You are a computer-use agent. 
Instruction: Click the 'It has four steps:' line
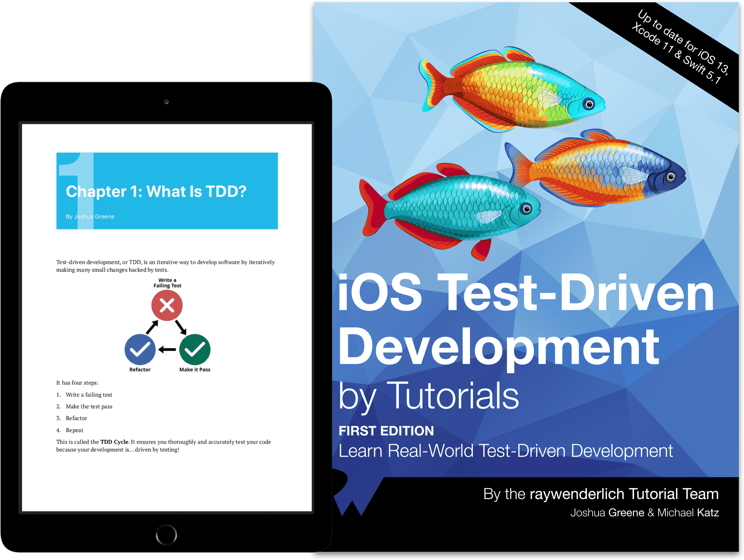click(77, 383)
